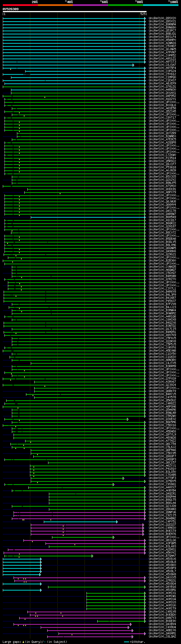The height and width of the screenshot is (644, 181).
Task: Select the UniRef100_A9T5F4 label
Action: (x=162, y=68)
